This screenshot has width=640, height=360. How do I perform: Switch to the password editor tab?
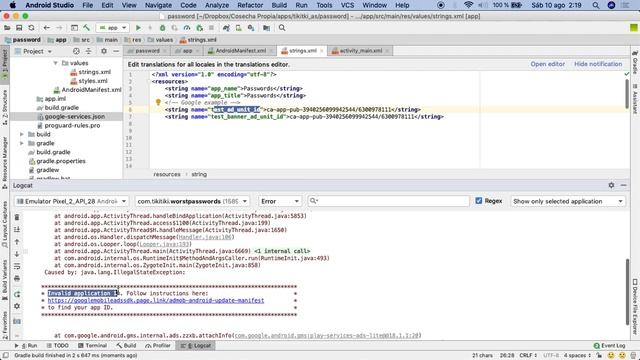147,51
